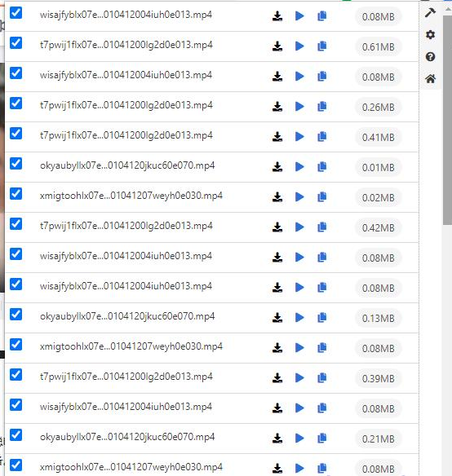452x476 pixels.
Task: Play the 0.26MB t7pwij1flx07e video
Action: (299, 107)
